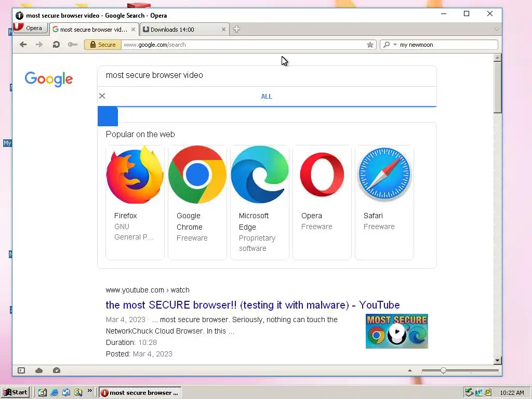Click the Google logo
Viewport: 532px width, 399px height.
point(49,79)
